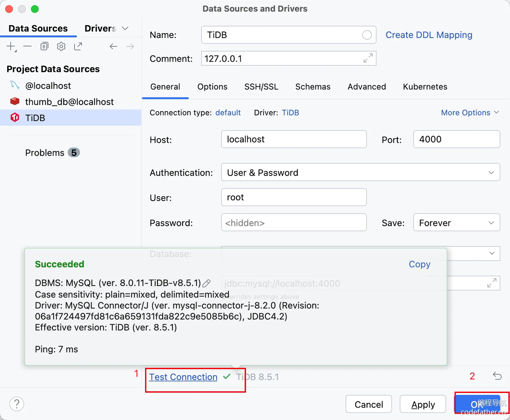
Task: Select thumb_db@localhost Redis data source
Action: [x=71, y=102]
